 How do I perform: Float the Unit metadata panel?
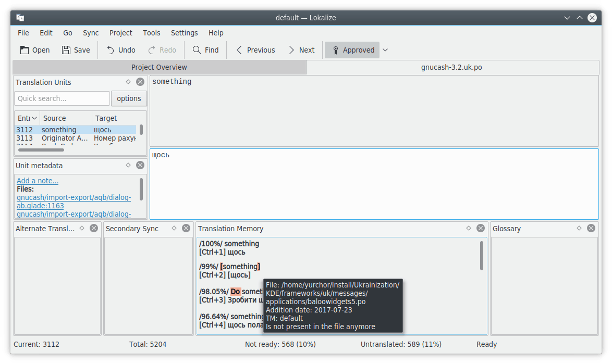coord(128,165)
